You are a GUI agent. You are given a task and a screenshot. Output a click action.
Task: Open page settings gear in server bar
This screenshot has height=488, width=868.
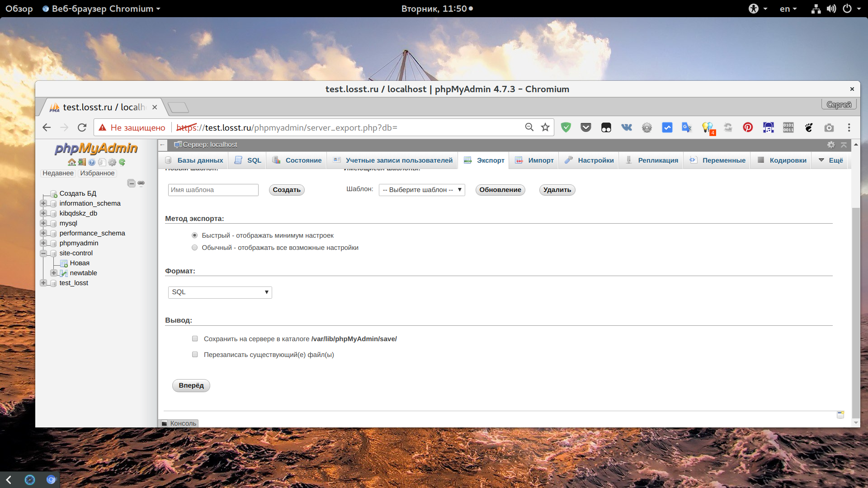(831, 145)
